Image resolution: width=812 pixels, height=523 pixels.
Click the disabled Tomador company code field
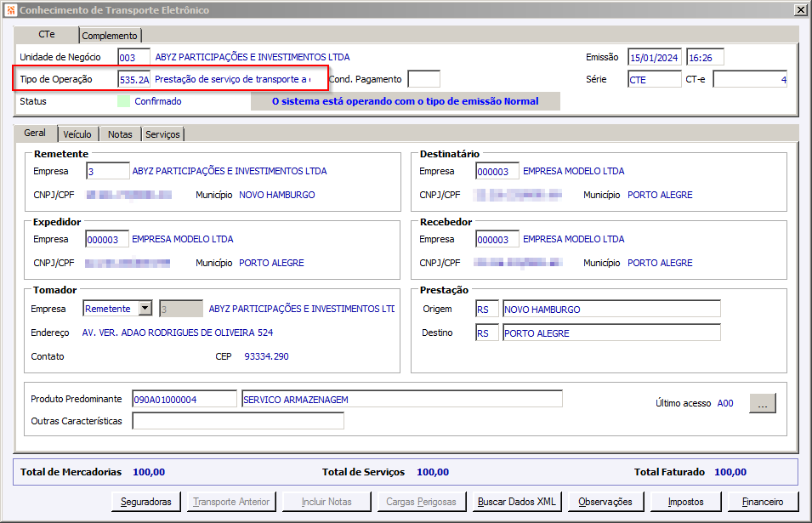[x=181, y=310]
